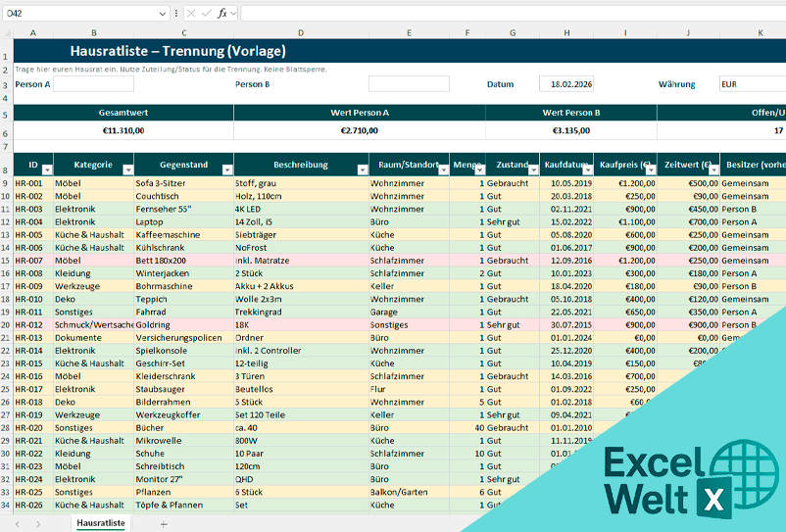This screenshot has width=786, height=532.
Task: Select column D header
Action: (301, 32)
